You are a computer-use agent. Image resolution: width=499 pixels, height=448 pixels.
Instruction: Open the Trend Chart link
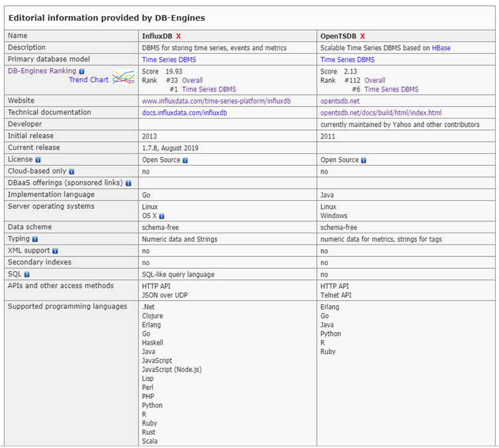point(89,80)
